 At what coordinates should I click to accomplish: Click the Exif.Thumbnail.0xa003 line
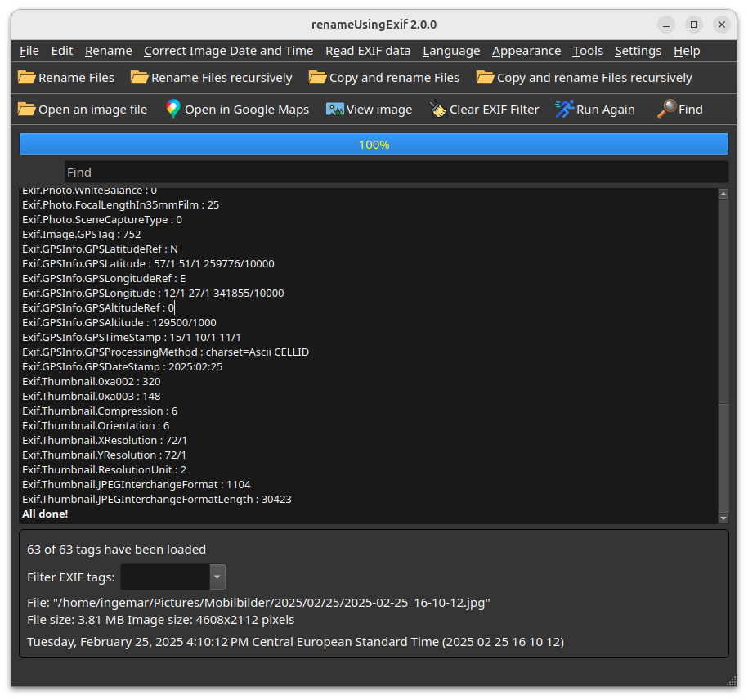pos(91,397)
